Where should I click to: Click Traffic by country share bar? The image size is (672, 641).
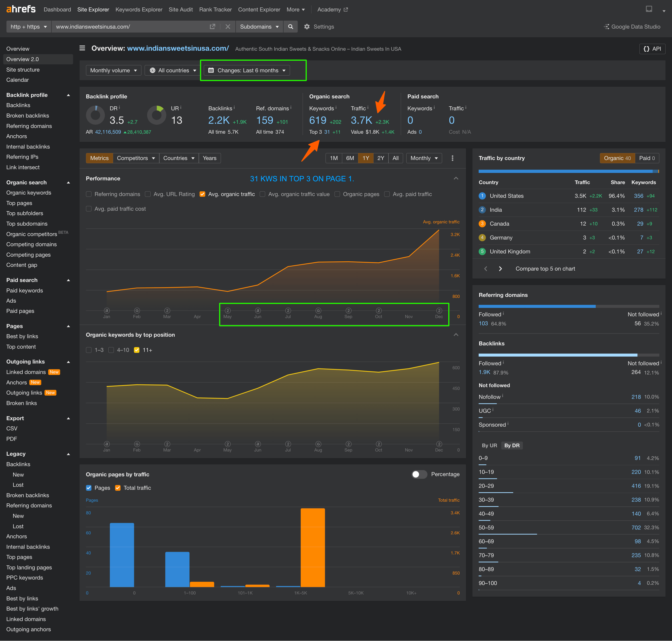[x=569, y=171]
